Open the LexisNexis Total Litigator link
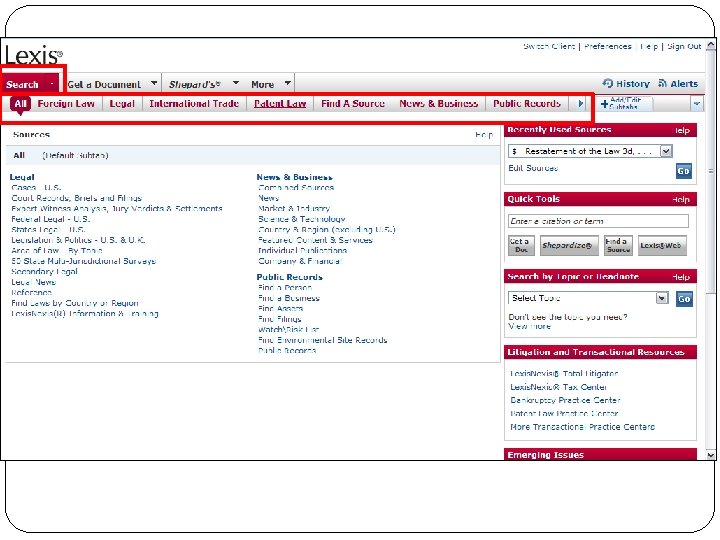Image resolution: width=720 pixels, height=540 pixels. [564, 373]
